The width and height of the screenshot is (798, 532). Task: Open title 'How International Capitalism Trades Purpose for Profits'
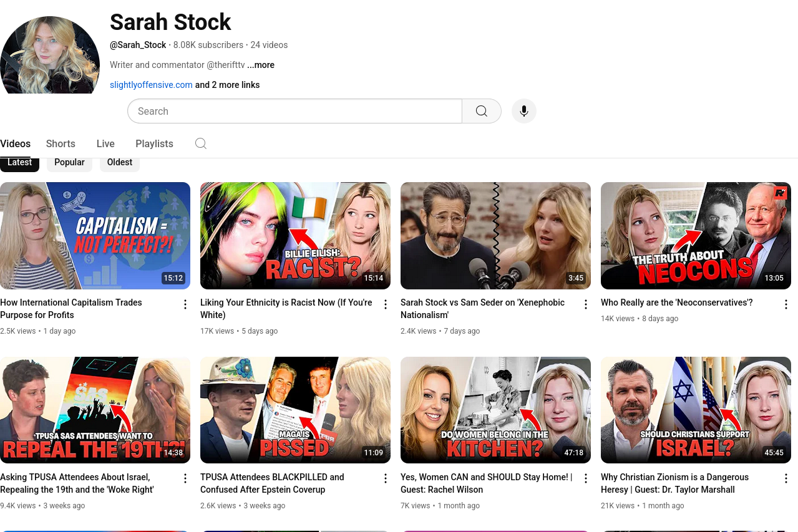(x=71, y=309)
